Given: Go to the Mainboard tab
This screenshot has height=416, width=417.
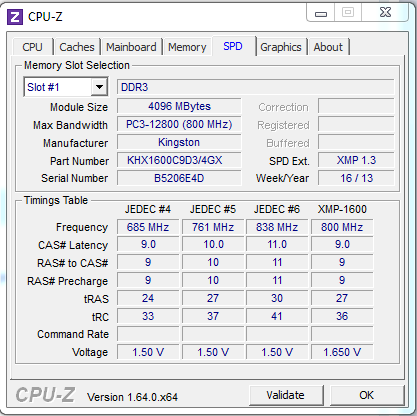Looking at the screenshot, I should tap(131, 47).
